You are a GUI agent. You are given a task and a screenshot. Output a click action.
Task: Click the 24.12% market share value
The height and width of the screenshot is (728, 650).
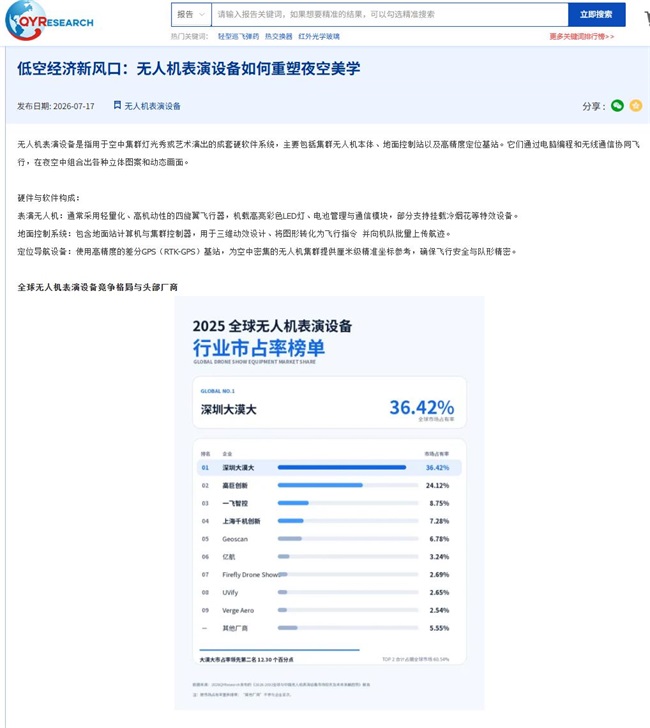[437, 486]
